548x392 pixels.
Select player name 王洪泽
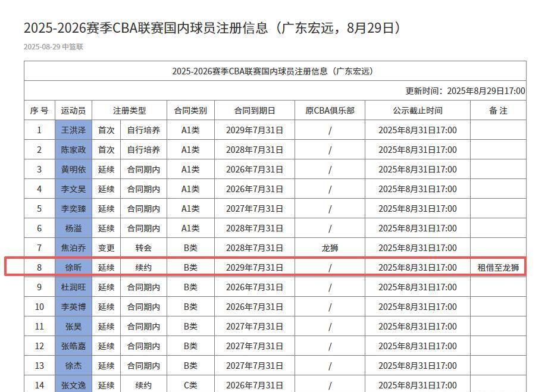click(73, 130)
